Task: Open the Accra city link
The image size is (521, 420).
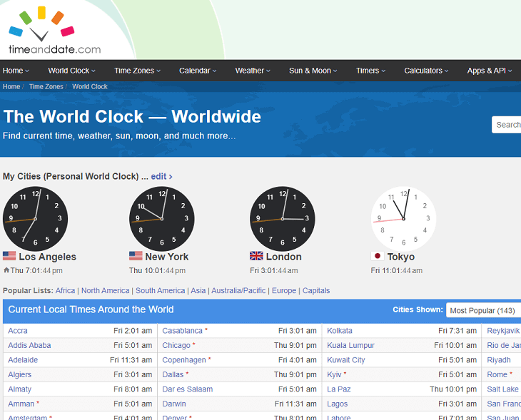Action: tap(18, 331)
